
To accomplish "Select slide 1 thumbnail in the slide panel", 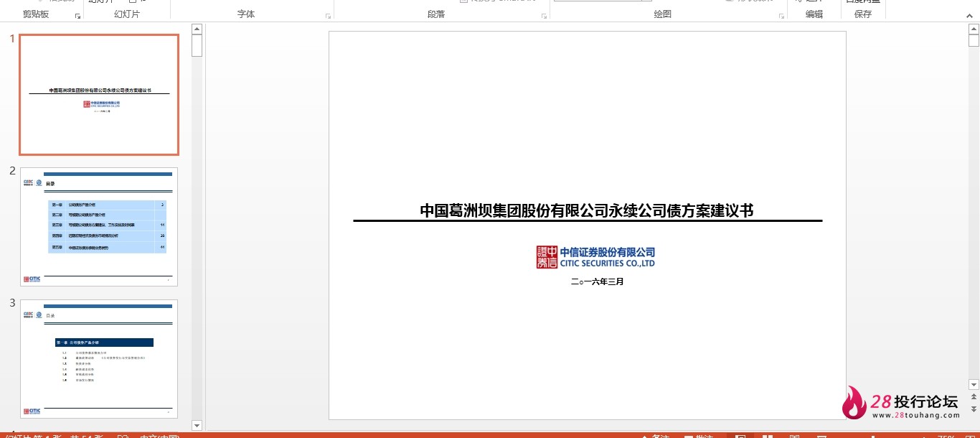I will click(99, 95).
